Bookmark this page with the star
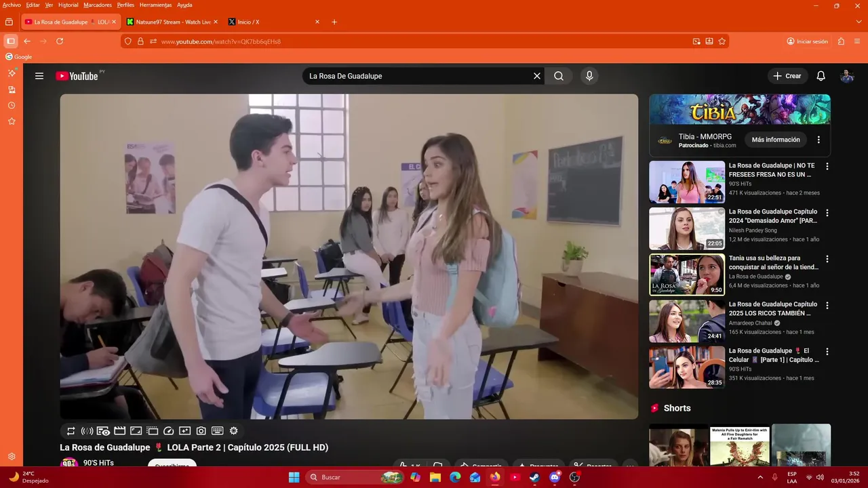This screenshot has height=488, width=868. point(722,41)
